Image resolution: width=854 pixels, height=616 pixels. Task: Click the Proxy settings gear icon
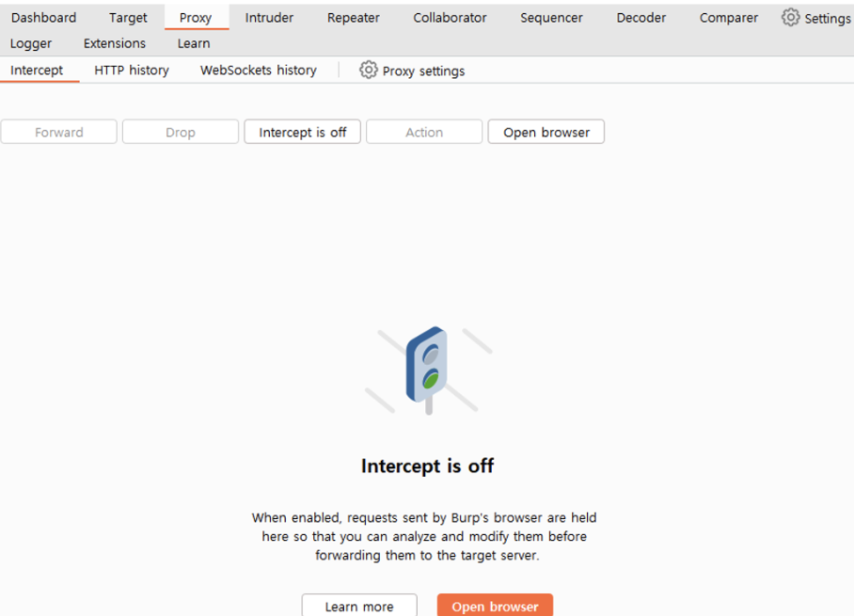click(368, 70)
